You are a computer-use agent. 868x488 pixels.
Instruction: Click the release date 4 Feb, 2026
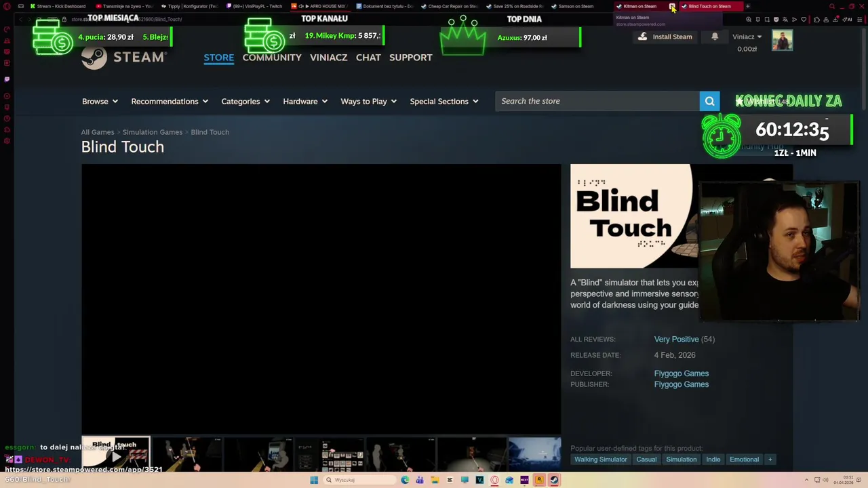pos(675,355)
